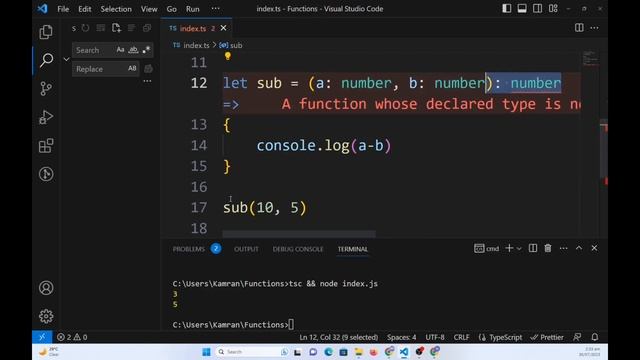This screenshot has height=360, width=640.
Task: Click the Clear search results icon
Action: click(100, 28)
